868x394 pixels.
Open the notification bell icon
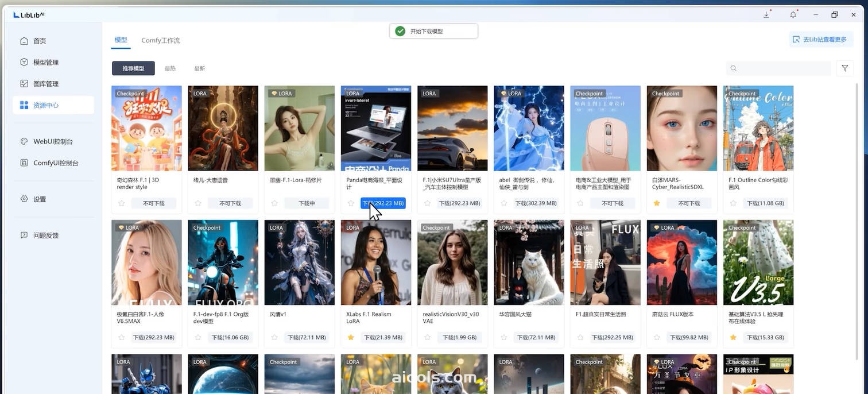point(793,15)
